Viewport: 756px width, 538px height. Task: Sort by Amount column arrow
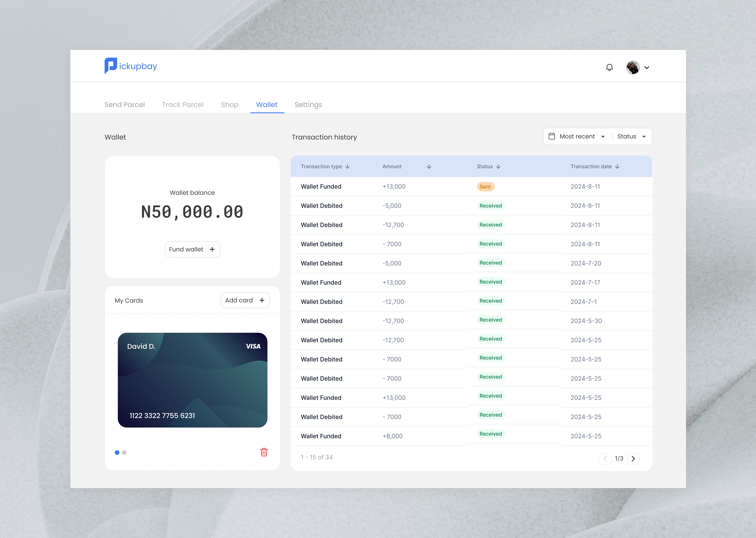pos(429,167)
